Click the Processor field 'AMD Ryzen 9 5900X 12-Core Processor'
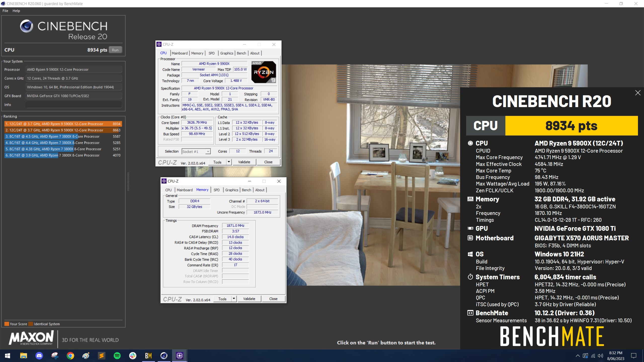644x362 pixels. coord(73,69)
